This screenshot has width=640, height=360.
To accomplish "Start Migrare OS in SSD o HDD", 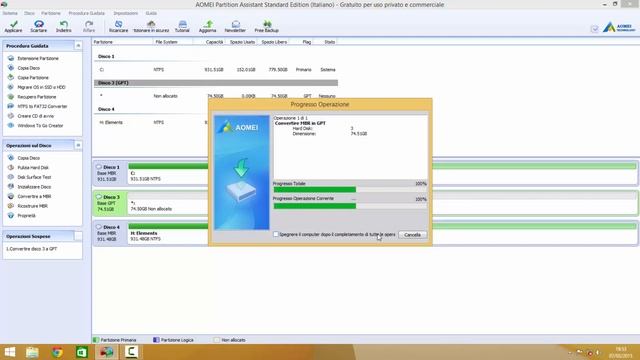I will (x=41, y=87).
